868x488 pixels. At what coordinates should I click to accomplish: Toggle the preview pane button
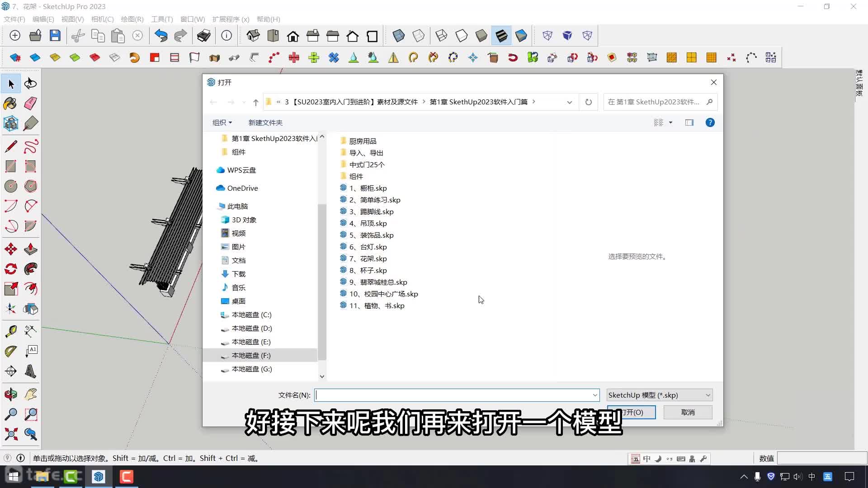[x=689, y=122]
